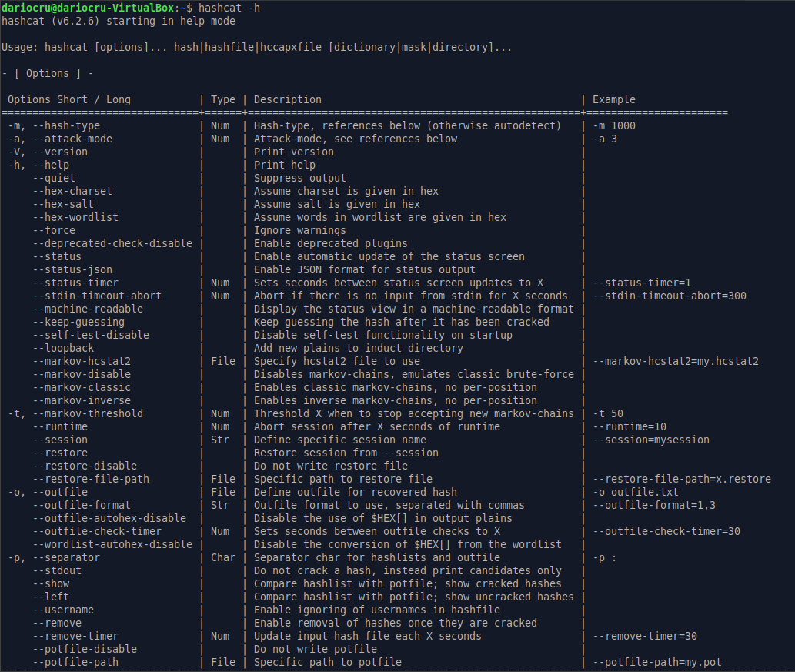Click the '--keep-guessing' option

click(x=78, y=322)
